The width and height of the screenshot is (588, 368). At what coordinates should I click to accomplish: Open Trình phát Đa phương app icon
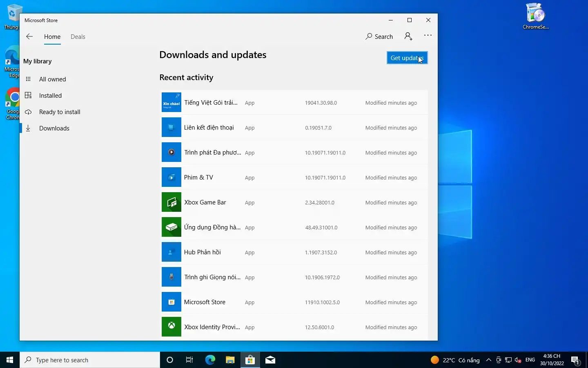[x=171, y=152]
